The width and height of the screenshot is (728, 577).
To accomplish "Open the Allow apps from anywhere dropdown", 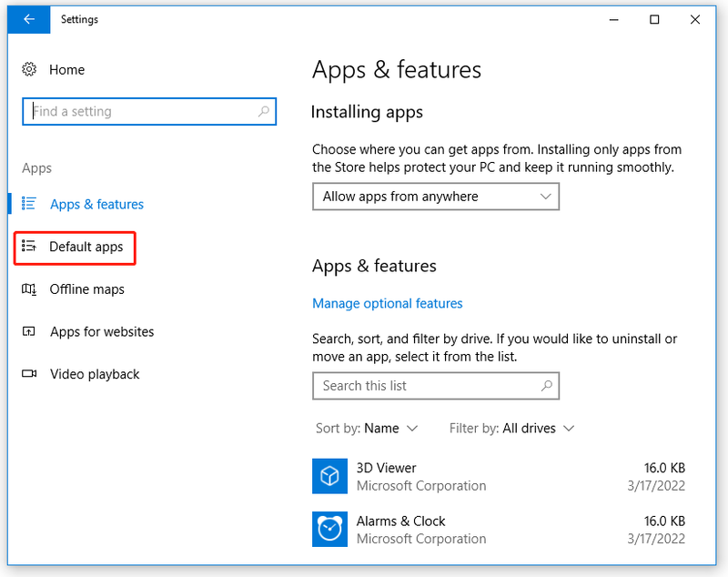I will [436, 197].
